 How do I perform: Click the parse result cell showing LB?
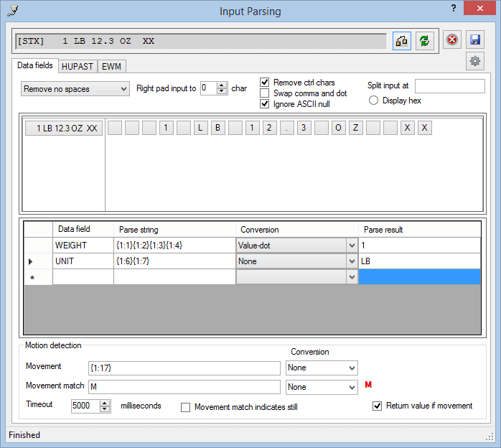[x=419, y=261]
